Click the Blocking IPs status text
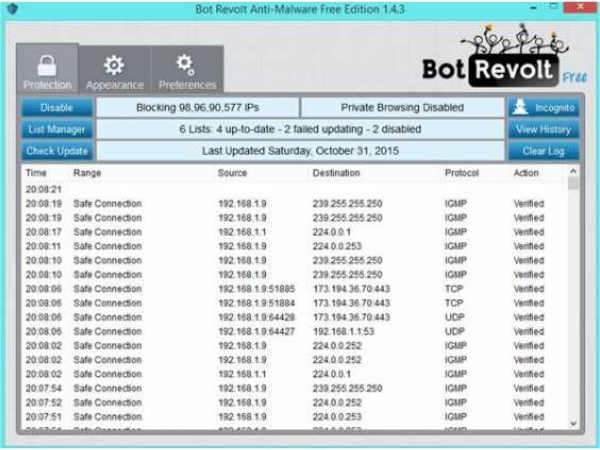600x450 pixels. pyautogui.click(x=198, y=108)
